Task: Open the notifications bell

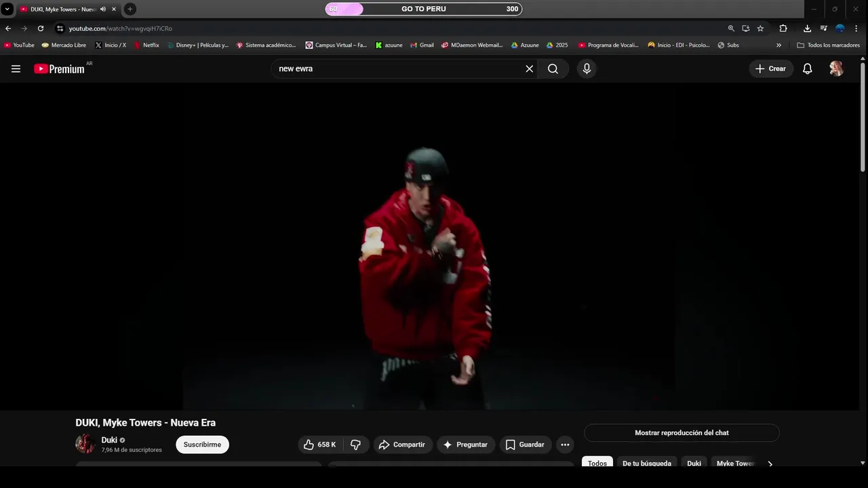Action: click(x=807, y=68)
